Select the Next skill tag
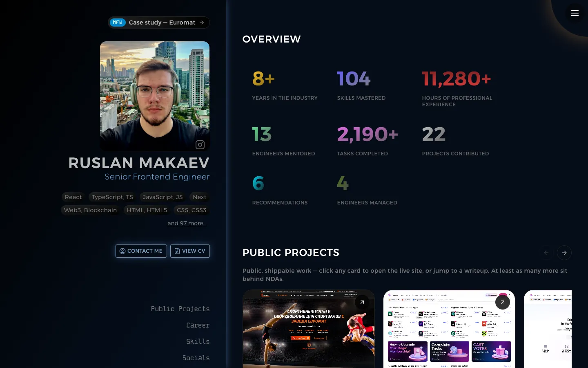Viewport: 588px width, 368px height. point(200,197)
